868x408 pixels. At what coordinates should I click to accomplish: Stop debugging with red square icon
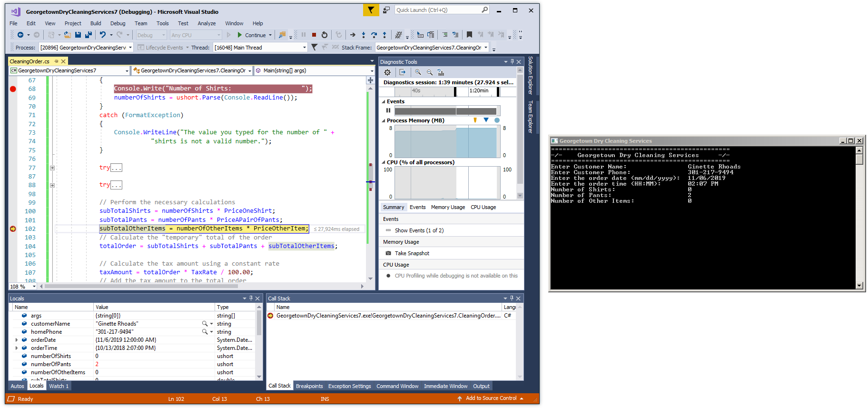[x=314, y=35]
